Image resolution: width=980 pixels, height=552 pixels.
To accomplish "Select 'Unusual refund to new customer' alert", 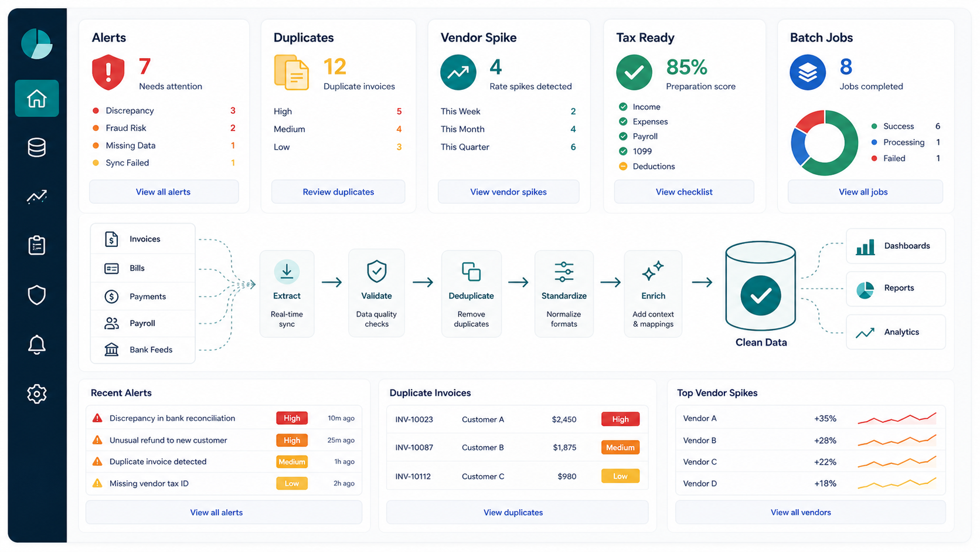I will pyautogui.click(x=224, y=440).
